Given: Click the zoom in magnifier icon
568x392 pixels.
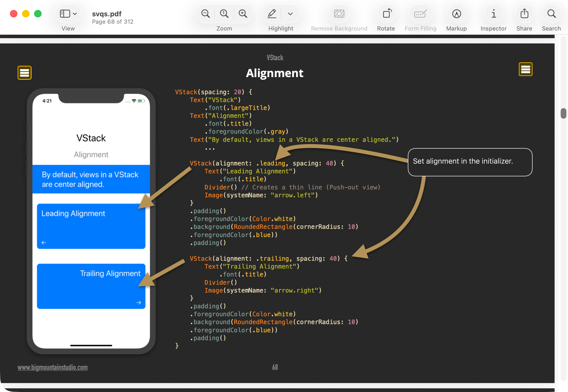Looking at the screenshot, I should 243,14.
